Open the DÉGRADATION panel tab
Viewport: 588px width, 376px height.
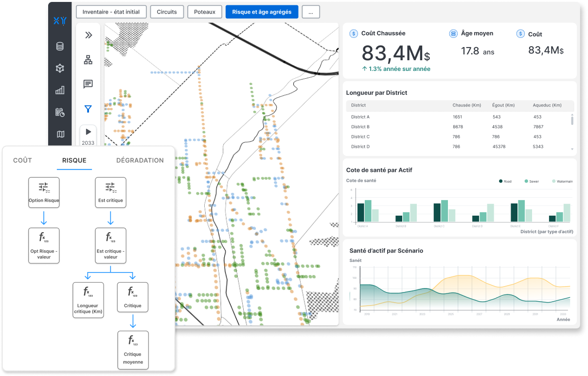(x=140, y=160)
